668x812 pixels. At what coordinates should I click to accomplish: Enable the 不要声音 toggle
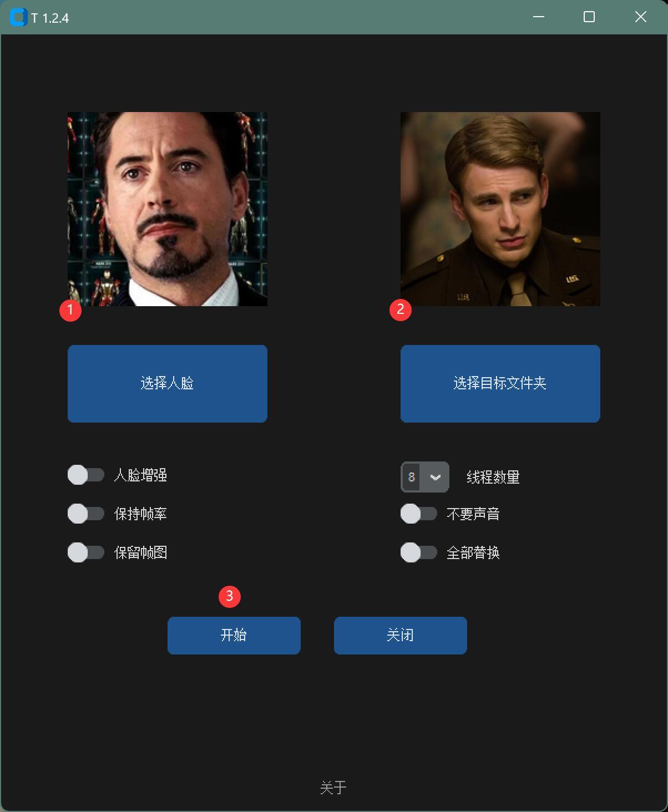[x=419, y=514]
